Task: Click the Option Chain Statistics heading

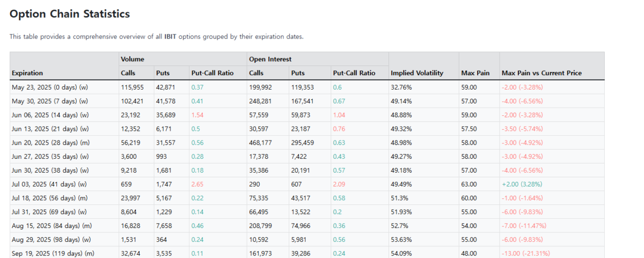Action: coord(70,14)
